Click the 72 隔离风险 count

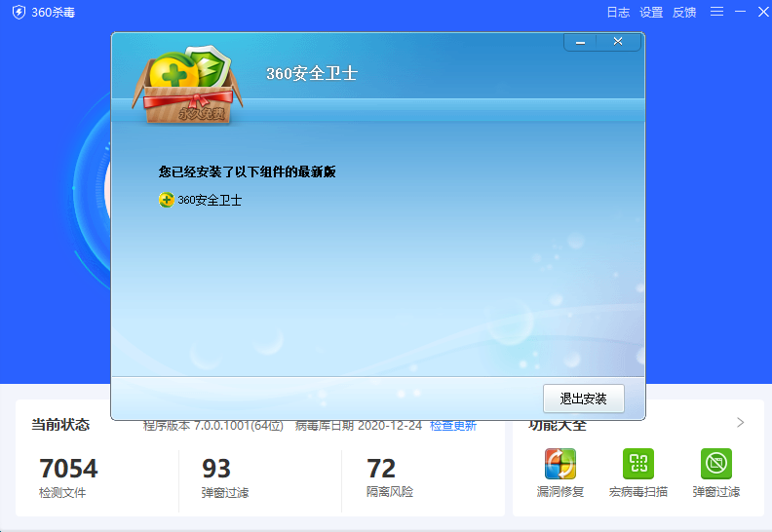click(381, 469)
